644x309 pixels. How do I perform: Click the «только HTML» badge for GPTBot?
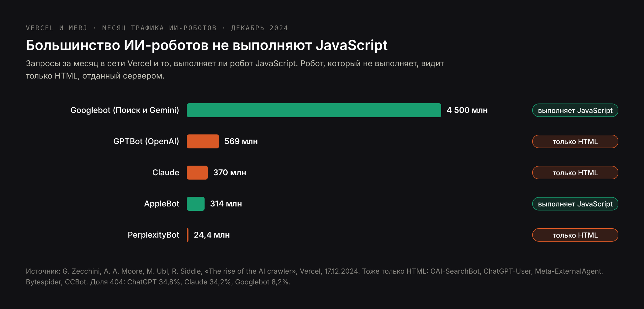point(575,141)
